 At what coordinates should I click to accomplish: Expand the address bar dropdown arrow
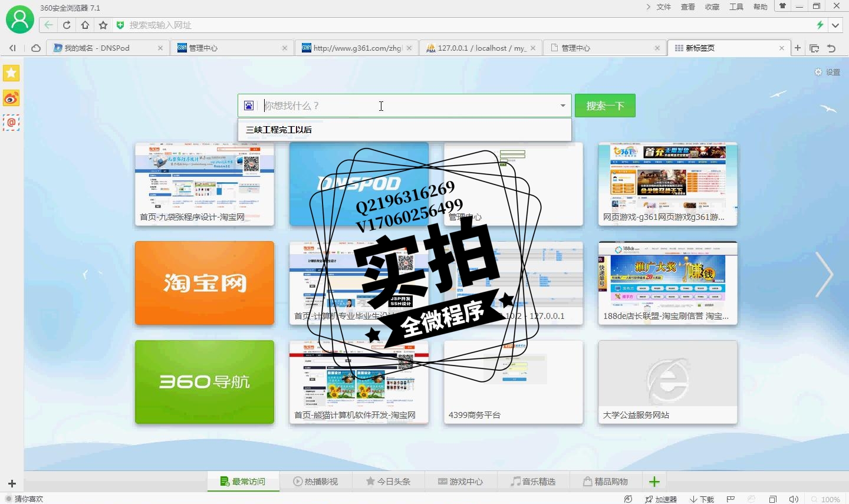835,25
